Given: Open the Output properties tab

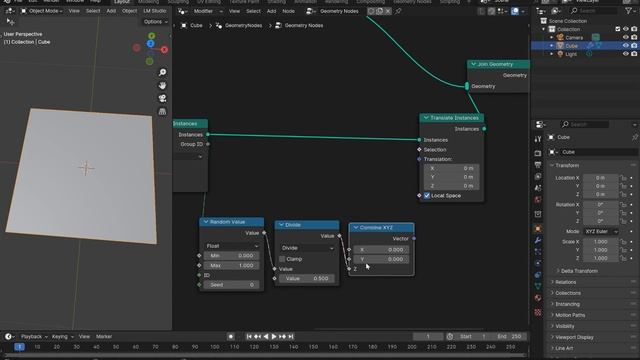Looking at the screenshot, I should (x=538, y=165).
